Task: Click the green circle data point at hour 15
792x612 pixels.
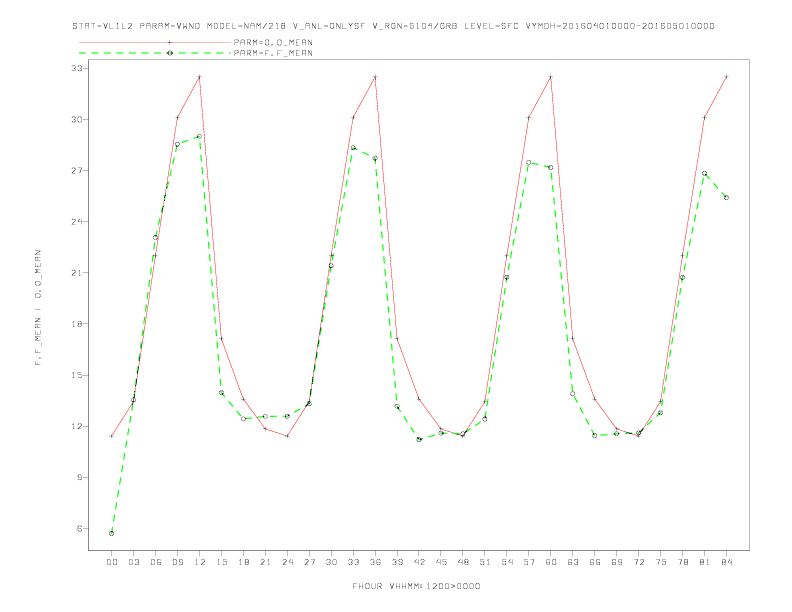Action: point(221,392)
